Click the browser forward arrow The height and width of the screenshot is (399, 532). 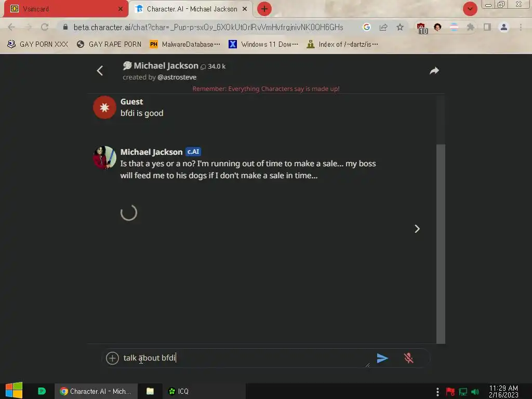(x=28, y=27)
